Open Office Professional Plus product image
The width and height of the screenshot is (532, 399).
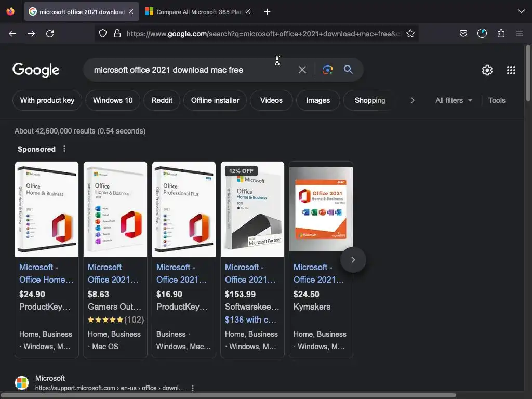(x=184, y=209)
